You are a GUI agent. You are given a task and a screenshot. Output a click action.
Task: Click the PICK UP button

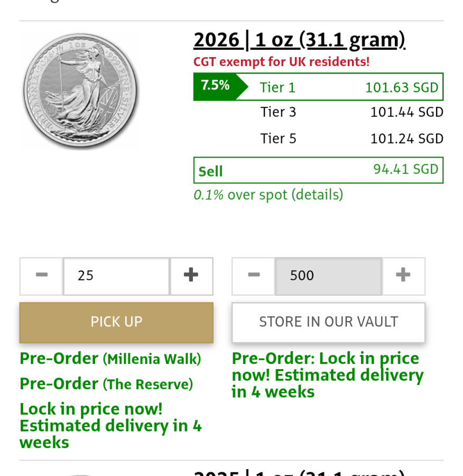click(x=116, y=322)
